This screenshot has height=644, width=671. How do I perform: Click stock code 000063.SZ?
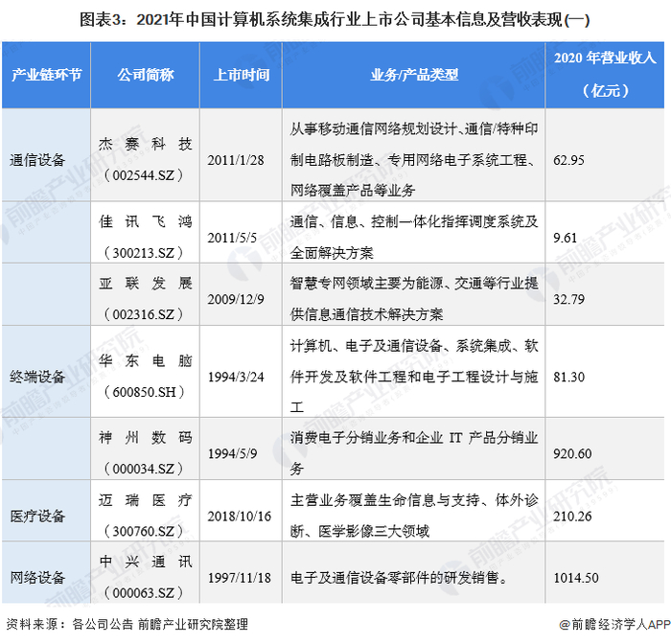144,593
